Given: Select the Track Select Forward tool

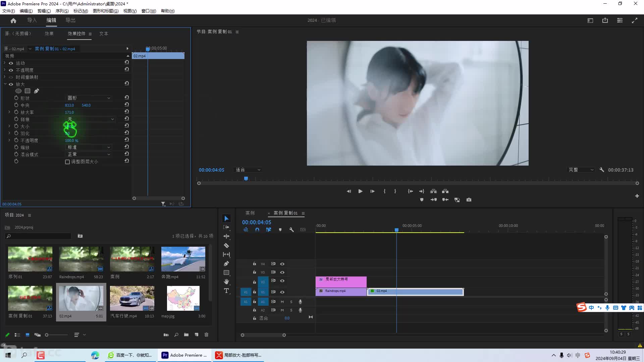Looking at the screenshot, I should pyautogui.click(x=226, y=227).
